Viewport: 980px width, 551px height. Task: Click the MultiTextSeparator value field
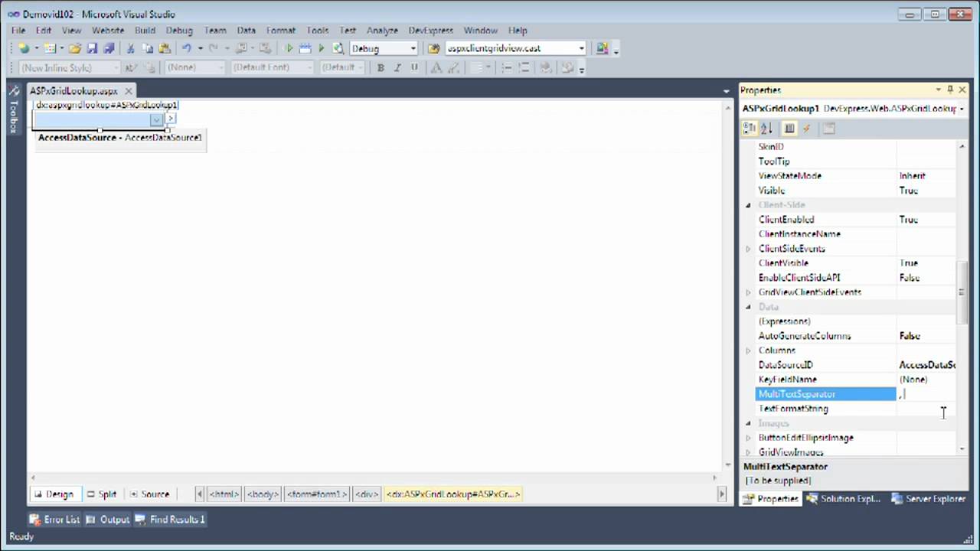click(926, 394)
